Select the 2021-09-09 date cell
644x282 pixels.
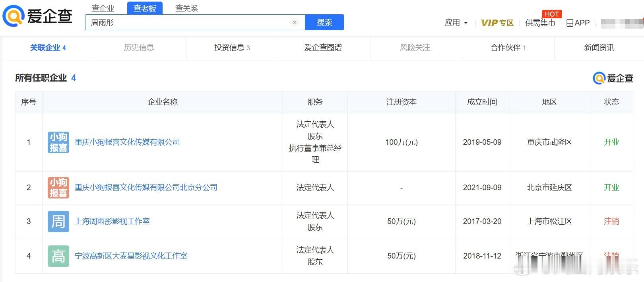click(x=482, y=188)
